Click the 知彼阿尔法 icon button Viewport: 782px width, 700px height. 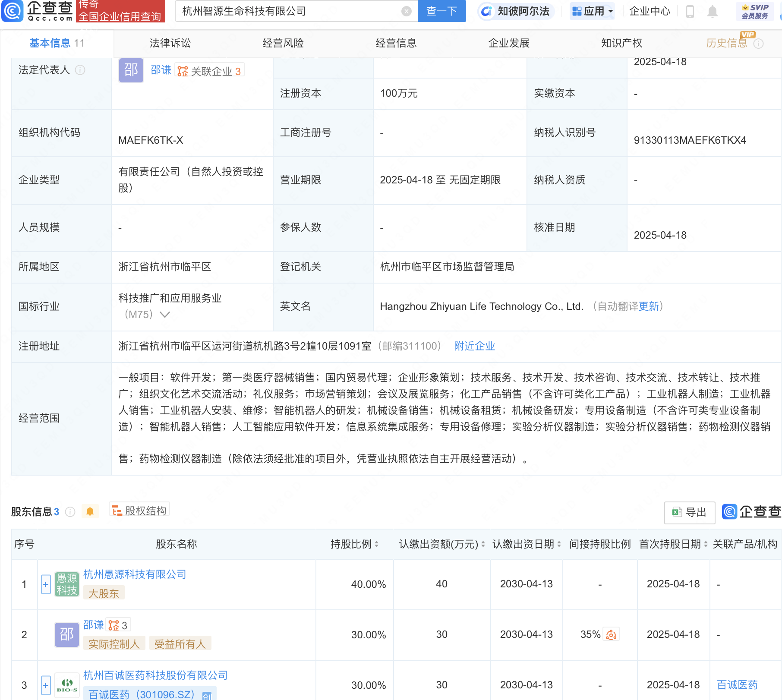point(516,11)
